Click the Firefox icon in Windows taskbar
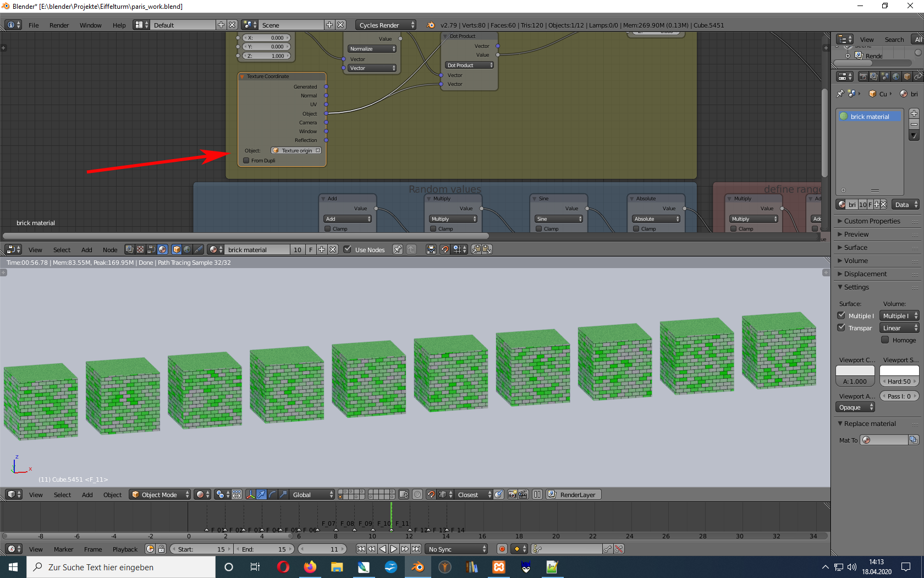This screenshot has width=924, height=578. coord(310,567)
